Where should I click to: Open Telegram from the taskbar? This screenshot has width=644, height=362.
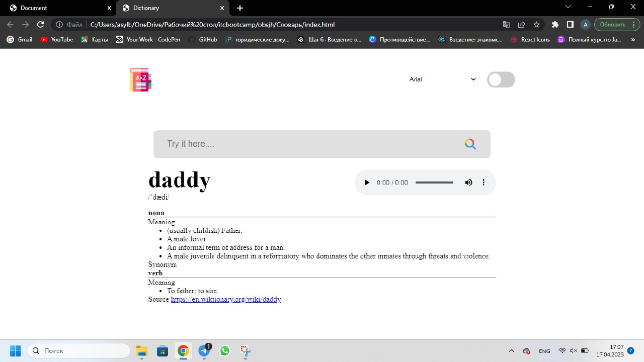click(204, 350)
